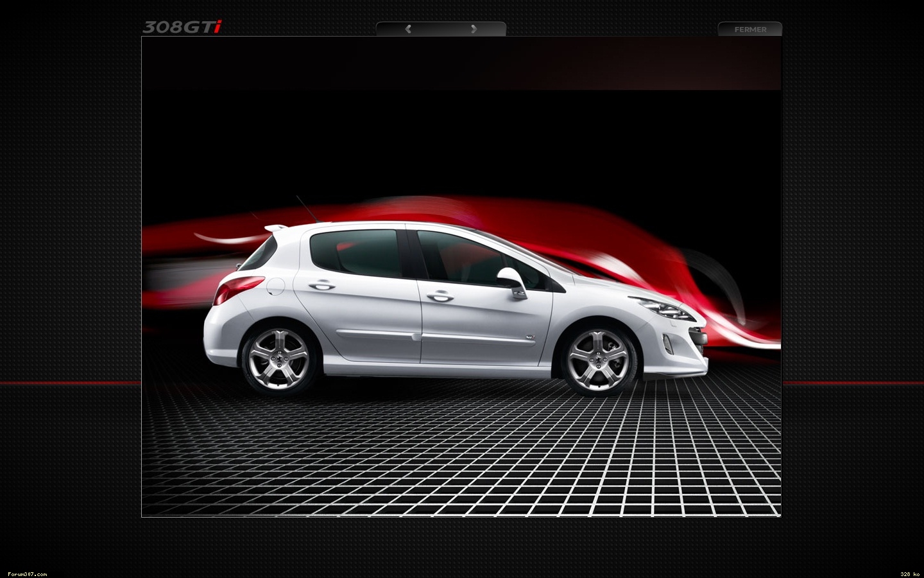Click the 308GTi logo
924x578 pixels.
(182, 27)
